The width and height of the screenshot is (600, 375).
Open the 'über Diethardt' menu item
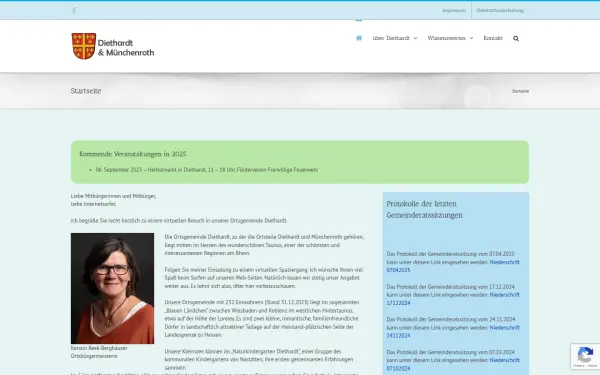tap(391, 38)
